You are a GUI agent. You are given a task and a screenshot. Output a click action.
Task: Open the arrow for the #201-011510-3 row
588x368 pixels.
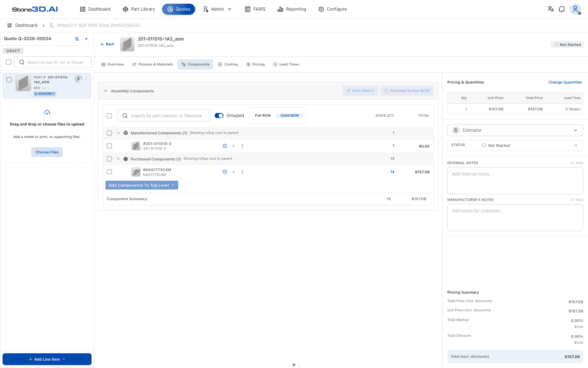(233, 146)
